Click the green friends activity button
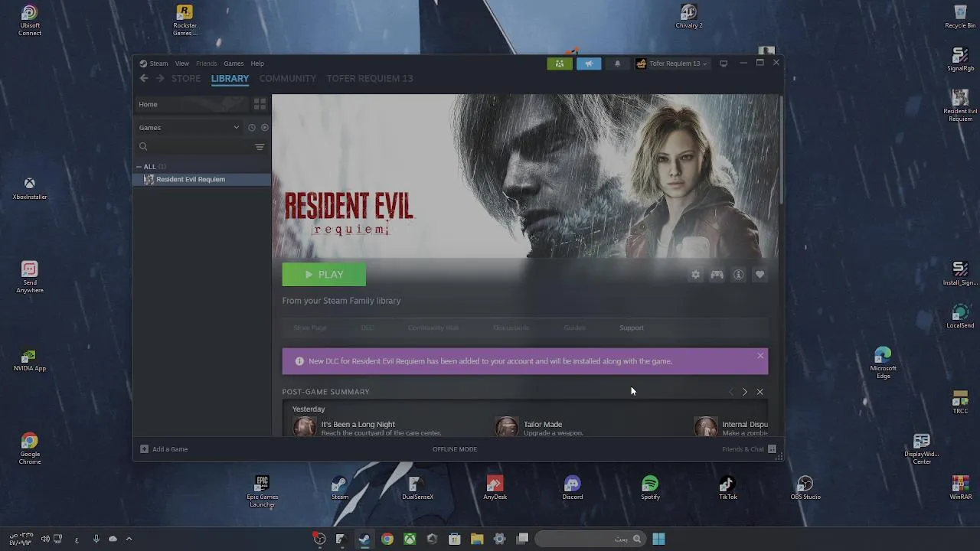 (x=560, y=64)
